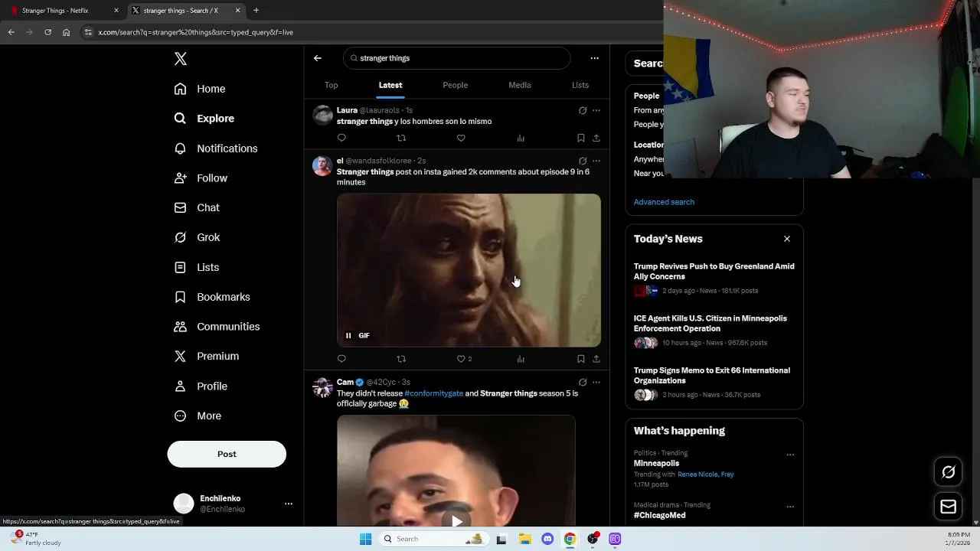Screen dimensions: 980x551
Task: Select the Latest tab
Action: click(390, 85)
